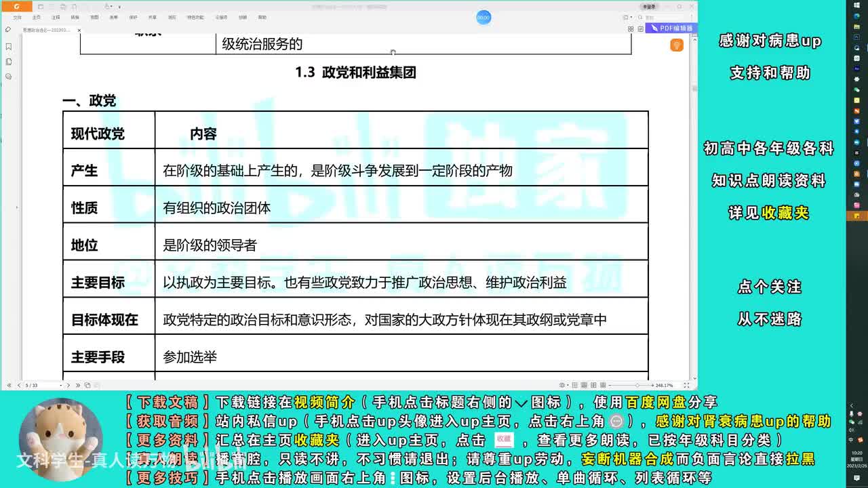Switch to the 表单 ribbon tab
868x488 pixels.
pyautogui.click(x=113, y=17)
